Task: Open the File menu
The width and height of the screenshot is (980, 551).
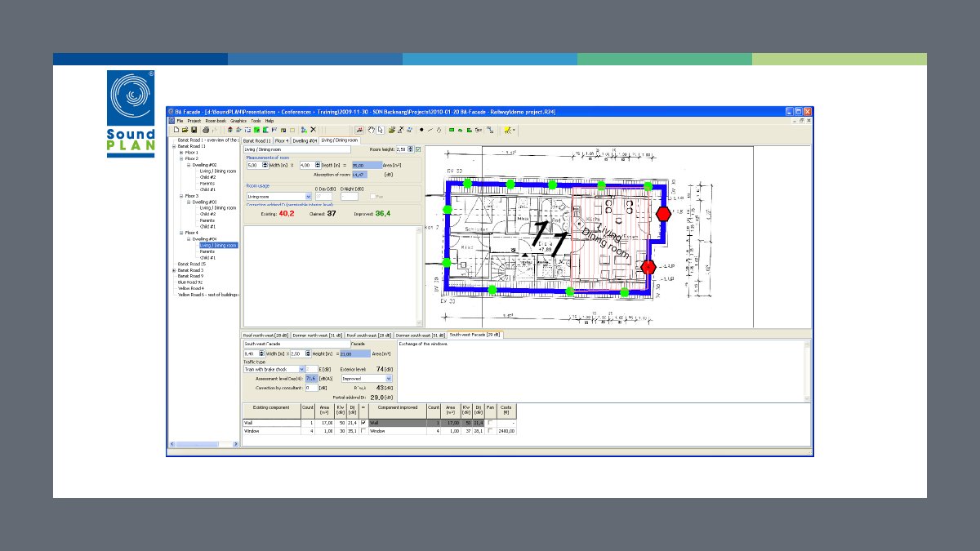Action: point(180,120)
